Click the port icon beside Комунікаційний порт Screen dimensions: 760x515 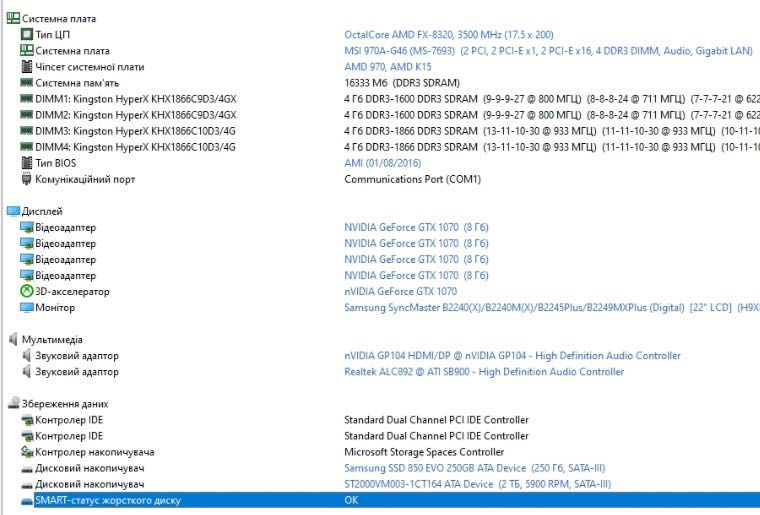[x=27, y=179]
